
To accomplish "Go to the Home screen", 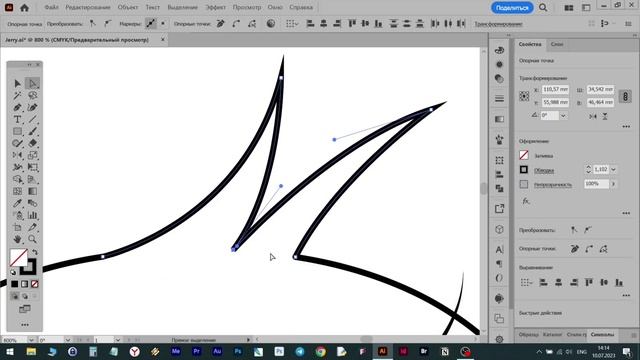I will [24, 7].
